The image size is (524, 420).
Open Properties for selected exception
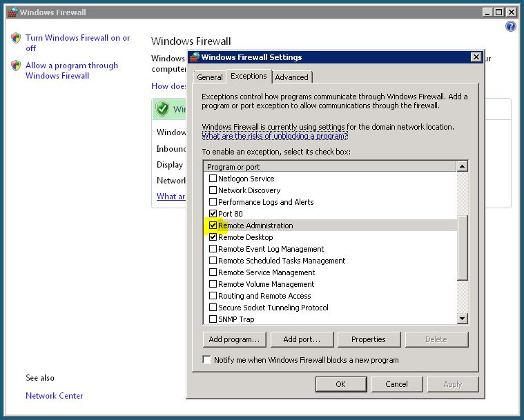[x=369, y=339]
